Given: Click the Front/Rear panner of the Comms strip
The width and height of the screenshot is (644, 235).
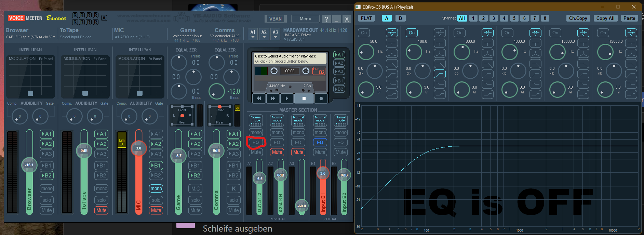Looking at the screenshot, I should coord(219,116).
